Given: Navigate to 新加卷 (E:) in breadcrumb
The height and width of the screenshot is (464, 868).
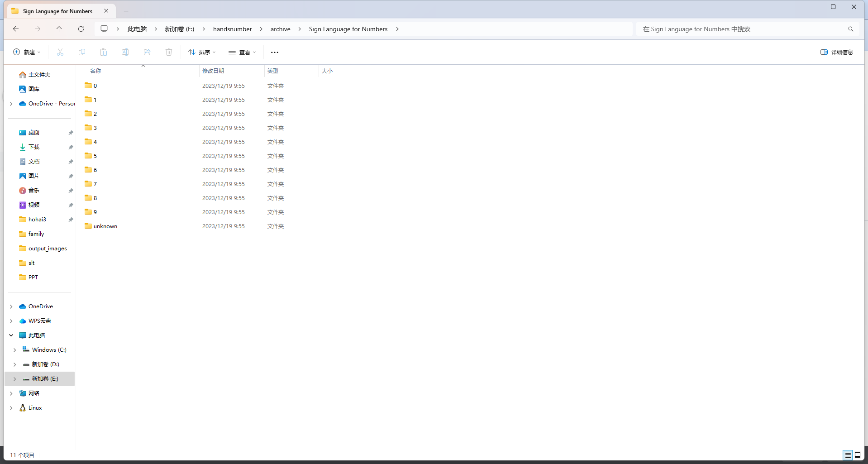Looking at the screenshot, I should point(180,29).
